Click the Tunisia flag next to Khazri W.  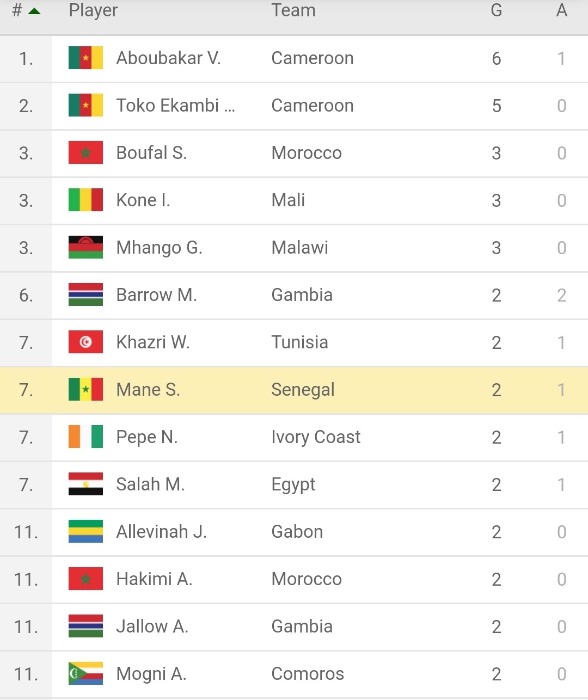pyautogui.click(x=85, y=342)
